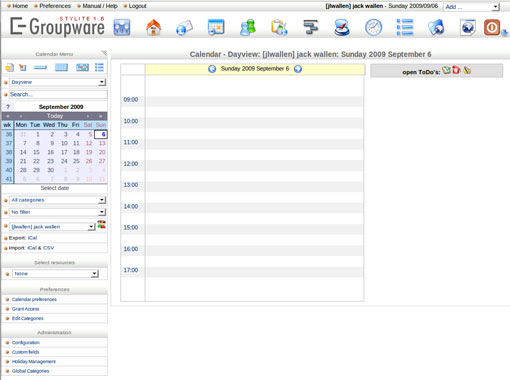Open the Admin application icon in toolbar
The width and height of the screenshot is (510, 380).
[x=122, y=27]
